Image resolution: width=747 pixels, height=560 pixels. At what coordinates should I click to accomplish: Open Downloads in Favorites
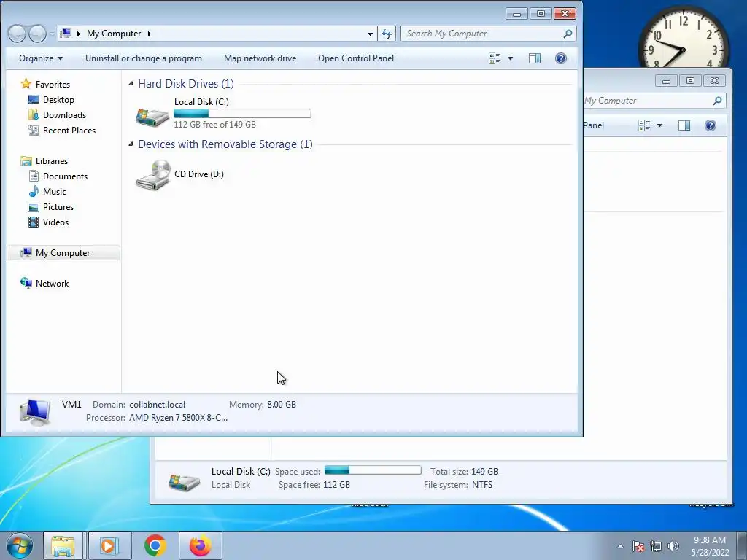(64, 114)
